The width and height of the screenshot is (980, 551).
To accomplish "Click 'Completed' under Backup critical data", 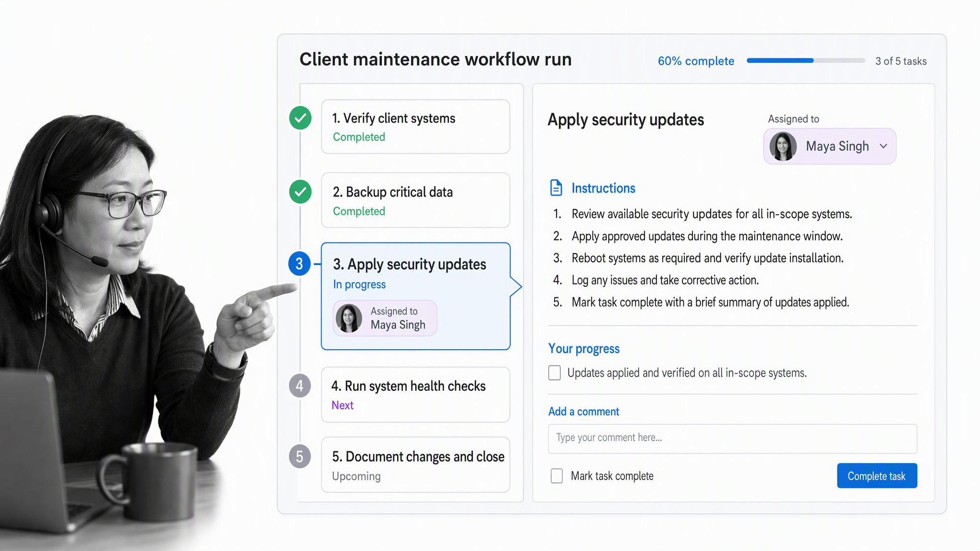I will pos(359,211).
